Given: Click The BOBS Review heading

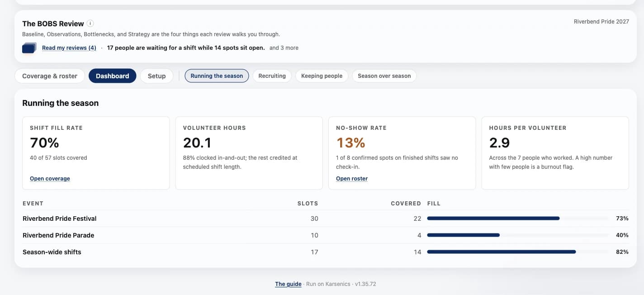Looking at the screenshot, I should click(53, 24).
